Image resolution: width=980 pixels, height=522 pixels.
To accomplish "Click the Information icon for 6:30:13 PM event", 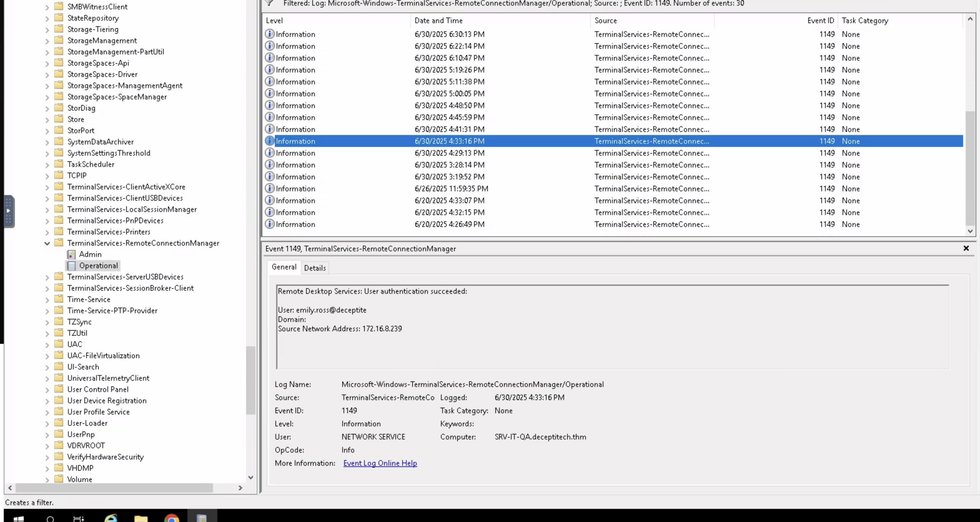I will click(x=269, y=34).
